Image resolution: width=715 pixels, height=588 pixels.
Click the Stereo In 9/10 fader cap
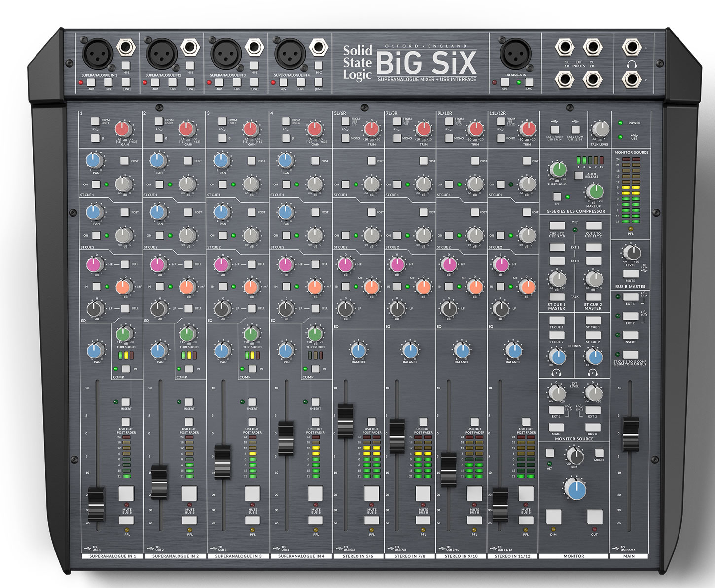449,470
